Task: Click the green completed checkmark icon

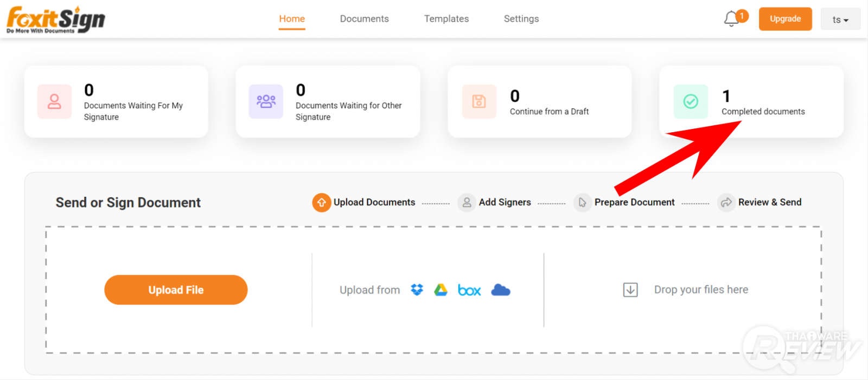Action: tap(691, 101)
